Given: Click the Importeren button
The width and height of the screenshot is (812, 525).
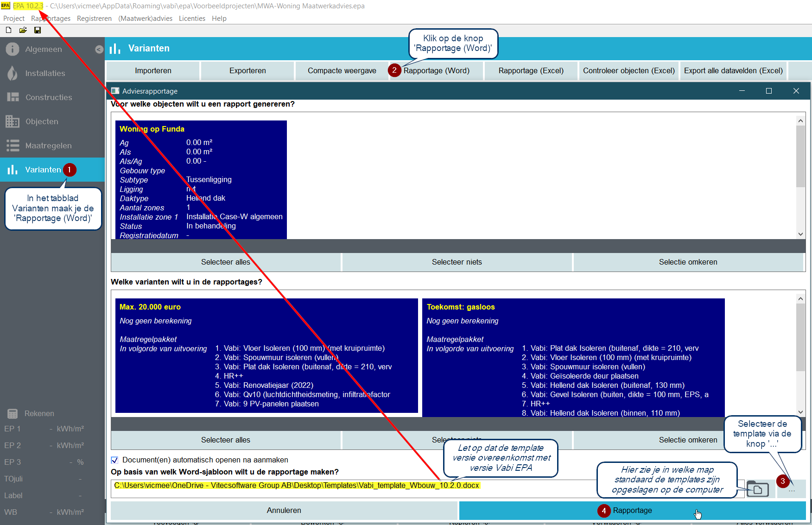Looking at the screenshot, I should click(153, 70).
